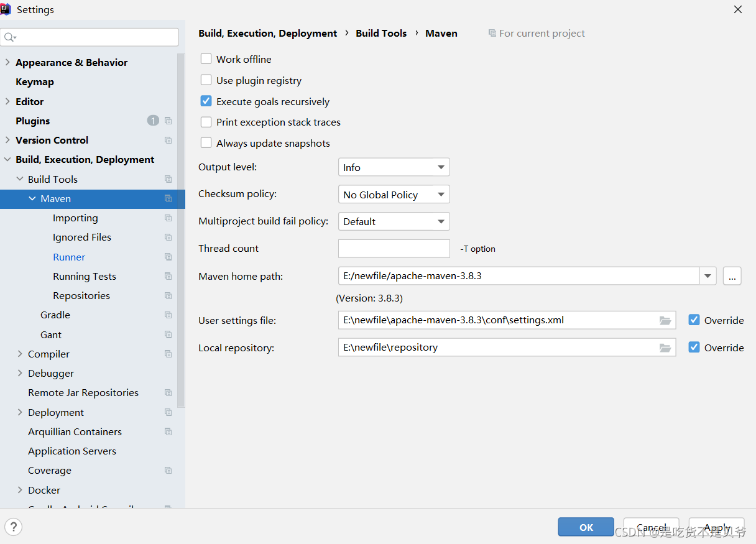Click the Maven home browse ellipsis button
The height and width of the screenshot is (544, 756).
732,276
